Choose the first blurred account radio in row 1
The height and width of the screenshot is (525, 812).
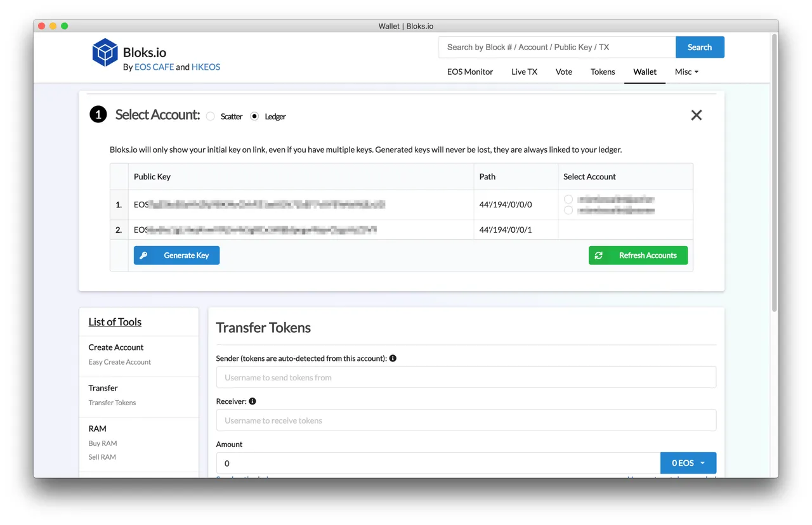point(568,199)
